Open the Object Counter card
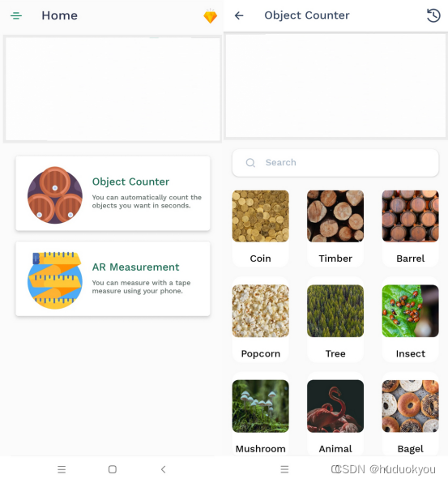The image size is (448, 483). click(113, 194)
